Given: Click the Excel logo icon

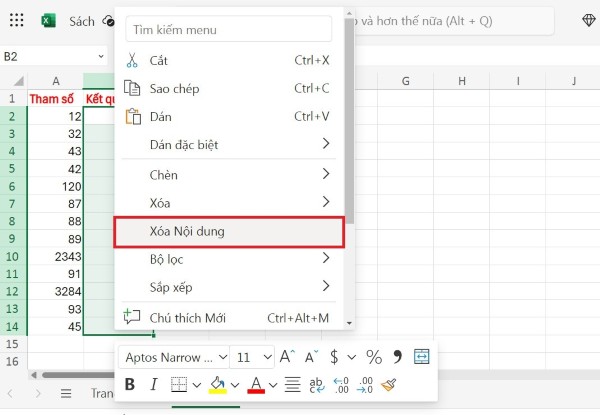Looking at the screenshot, I should point(48,20).
